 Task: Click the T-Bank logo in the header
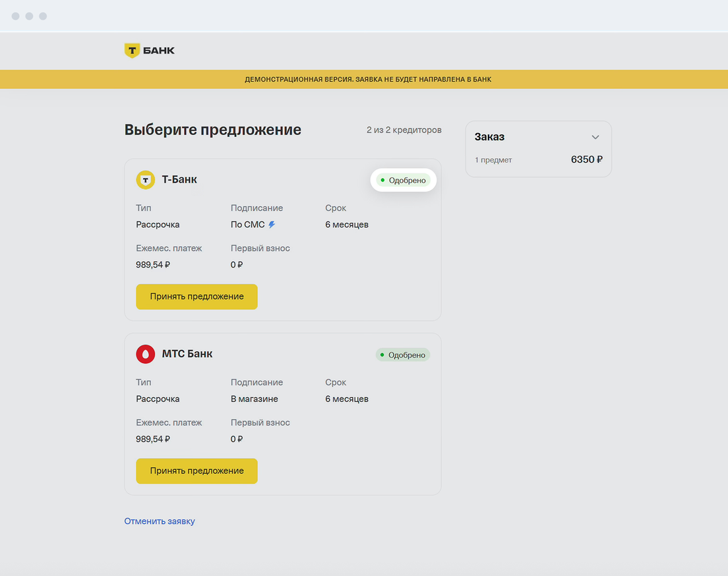click(150, 50)
